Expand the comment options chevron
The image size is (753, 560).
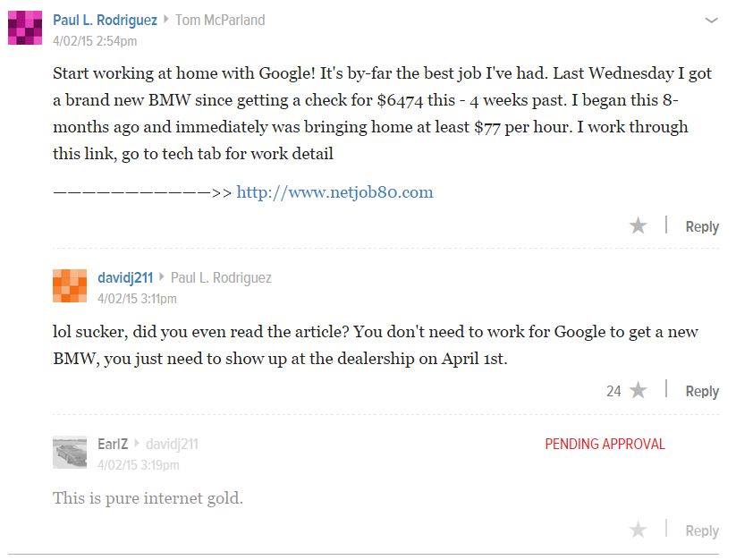[711, 21]
